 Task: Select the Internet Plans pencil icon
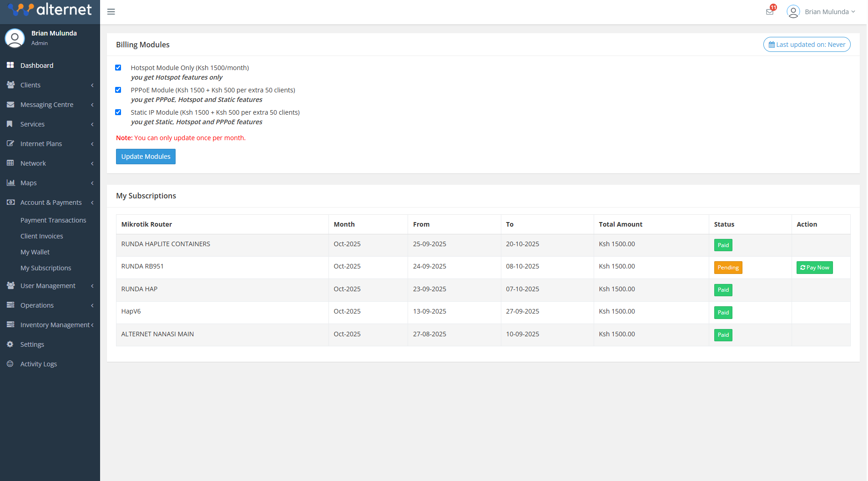pyautogui.click(x=10, y=143)
